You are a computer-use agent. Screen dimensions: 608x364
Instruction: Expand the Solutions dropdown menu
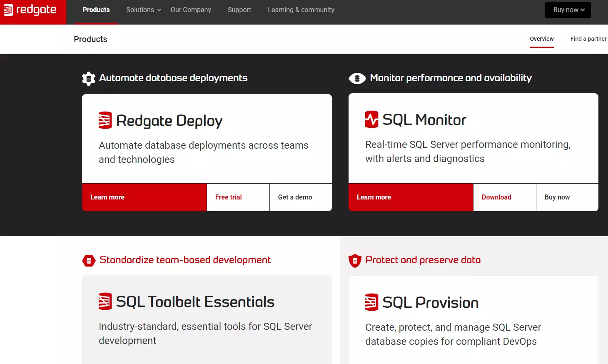[144, 10]
